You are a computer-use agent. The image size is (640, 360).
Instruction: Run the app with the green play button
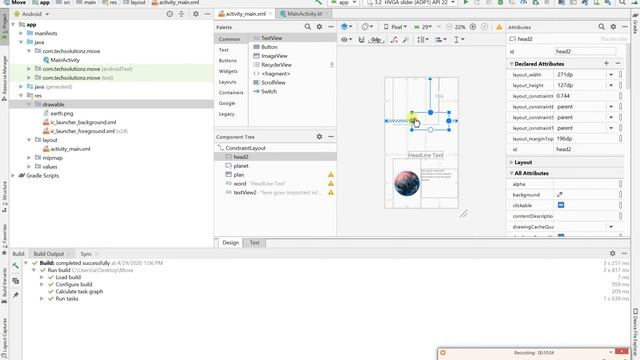466,2
